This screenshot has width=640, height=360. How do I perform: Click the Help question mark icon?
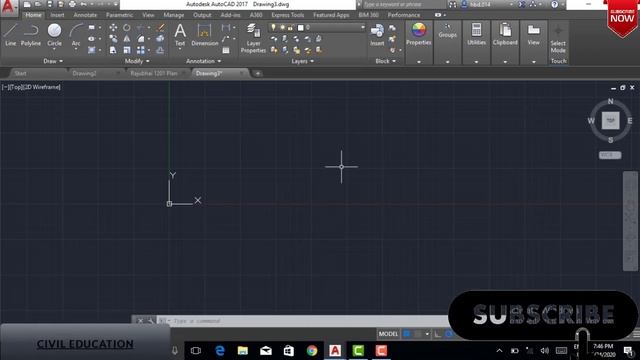tap(554, 4)
